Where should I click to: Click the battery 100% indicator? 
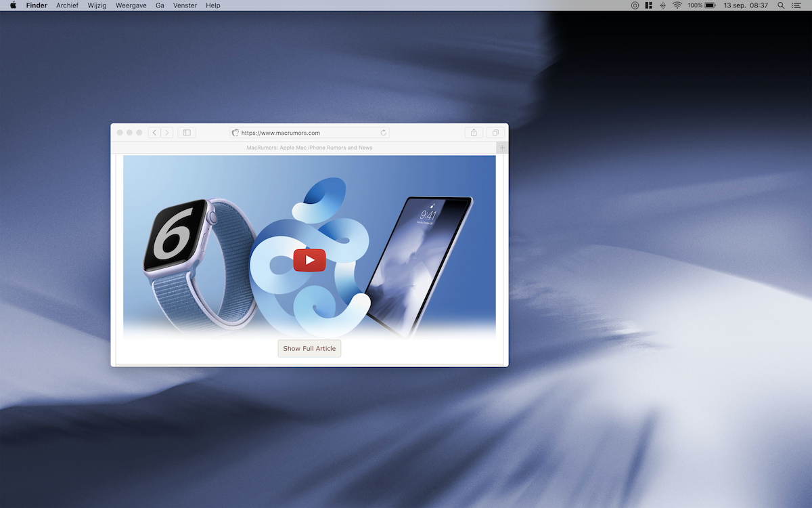pyautogui.click(x=702, y=5)
